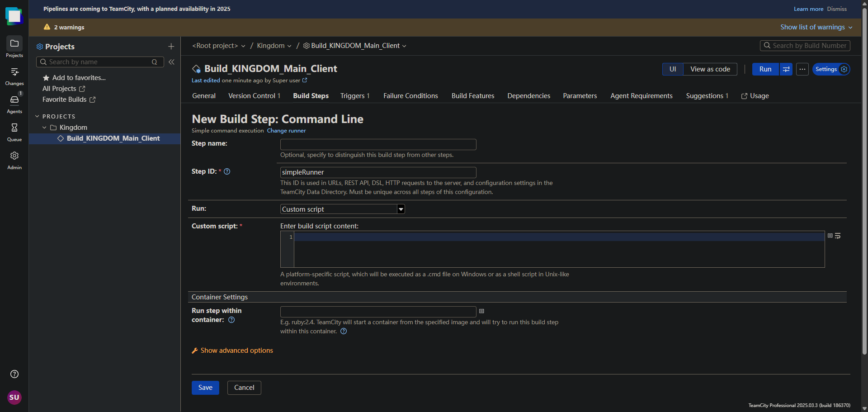Click the wrench icon beside Show advanced options

[x=195, y=350]
